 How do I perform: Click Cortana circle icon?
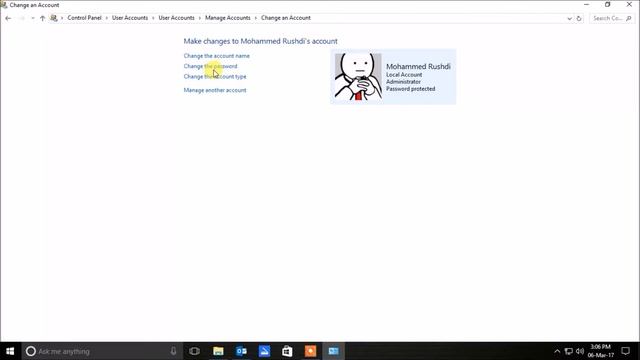pos(31,351)
